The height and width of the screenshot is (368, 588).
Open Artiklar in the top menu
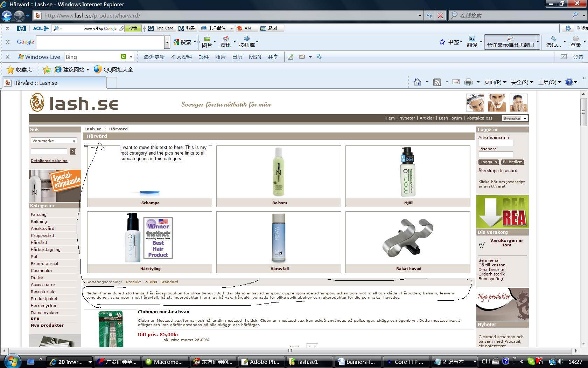427,118
